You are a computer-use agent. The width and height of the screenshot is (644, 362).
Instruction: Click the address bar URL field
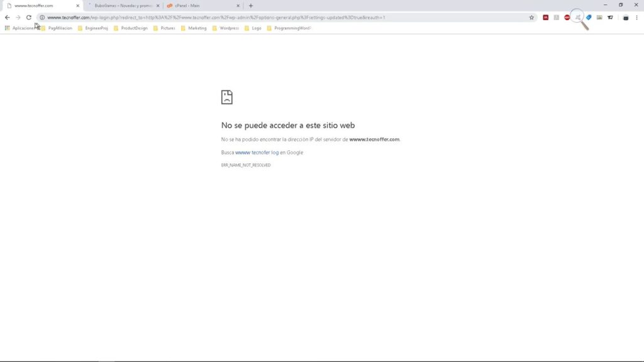tap(286, 18)
